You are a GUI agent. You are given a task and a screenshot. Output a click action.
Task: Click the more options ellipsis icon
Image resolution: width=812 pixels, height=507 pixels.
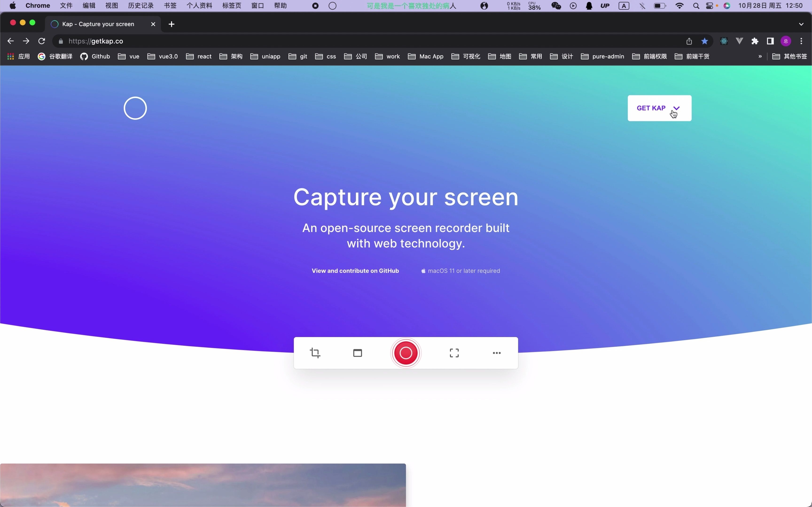click(x=496, y=353)
